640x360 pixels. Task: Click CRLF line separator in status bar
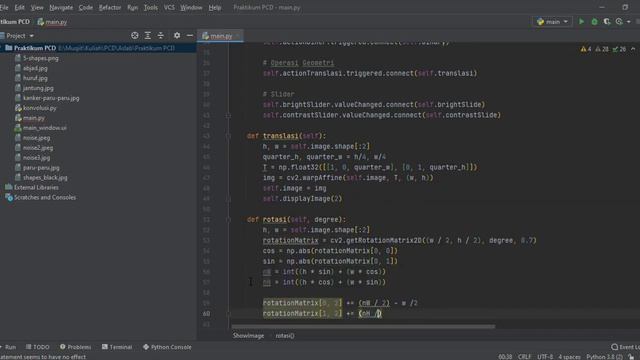click(524, 357)
